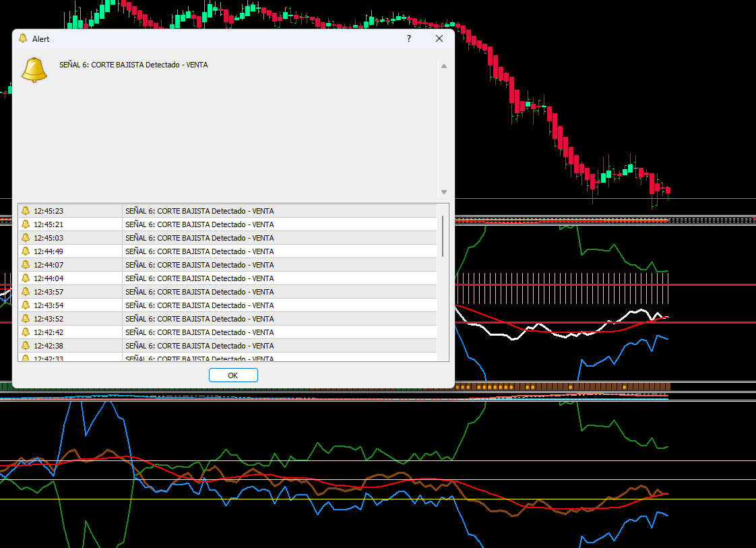The image size is (756, 548).
Task: Select the alert row at 12:42:38
Action: [x=228, y=346]
